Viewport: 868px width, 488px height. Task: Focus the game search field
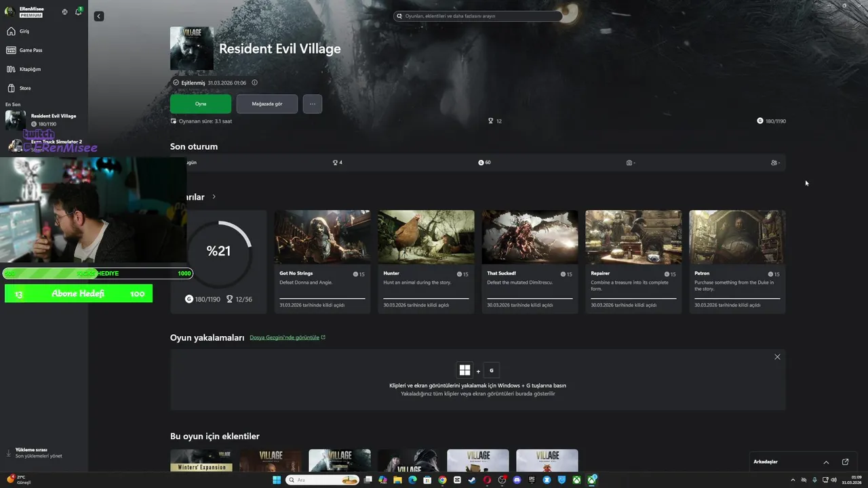(x=478, y=16)
